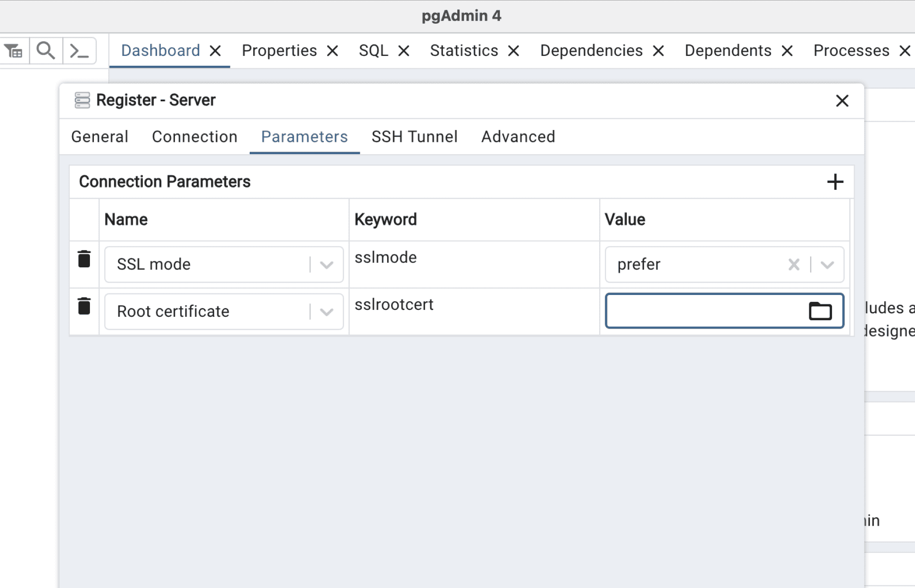
Task: Launch the PSQL tool terminal icon
Action: pos(79,51)
